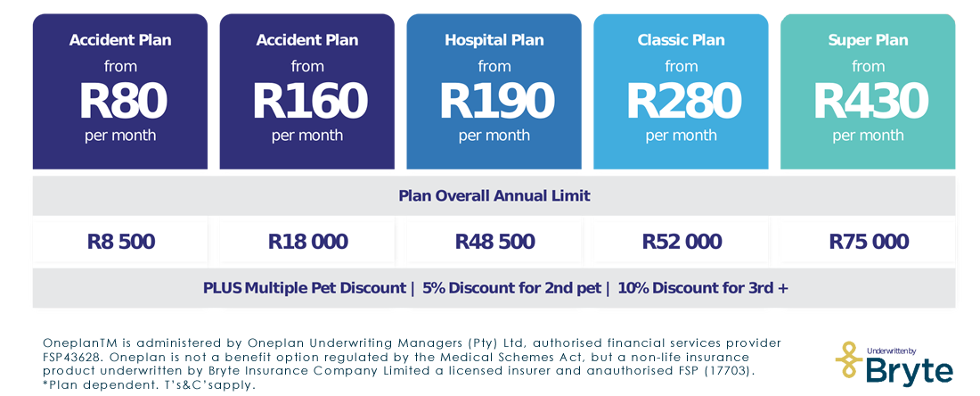This screenshot has height=396, width=980.
Task: Click the R280 per month price
Action: pos(682,101)
